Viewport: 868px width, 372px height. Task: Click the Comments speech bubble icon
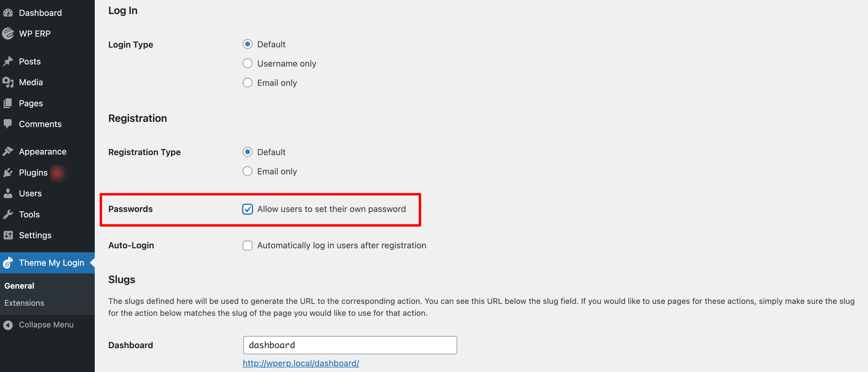click(8, 124)
